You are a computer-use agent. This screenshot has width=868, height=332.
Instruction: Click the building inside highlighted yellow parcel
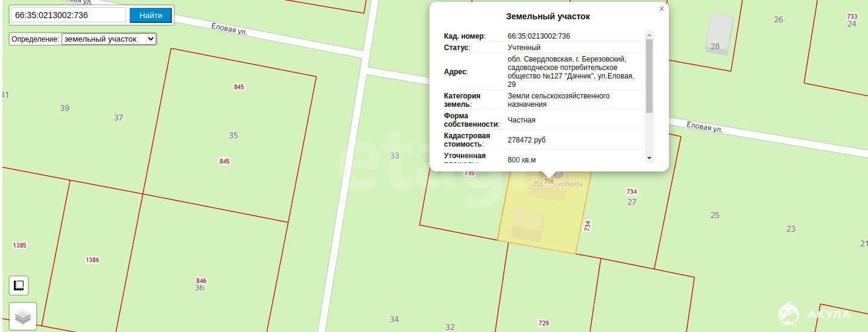(x=527, y=225)
